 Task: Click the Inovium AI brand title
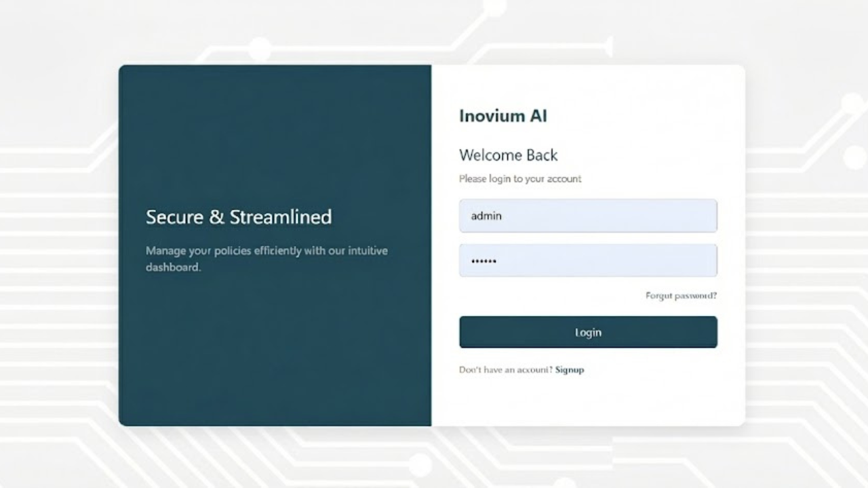pos(502,116)
